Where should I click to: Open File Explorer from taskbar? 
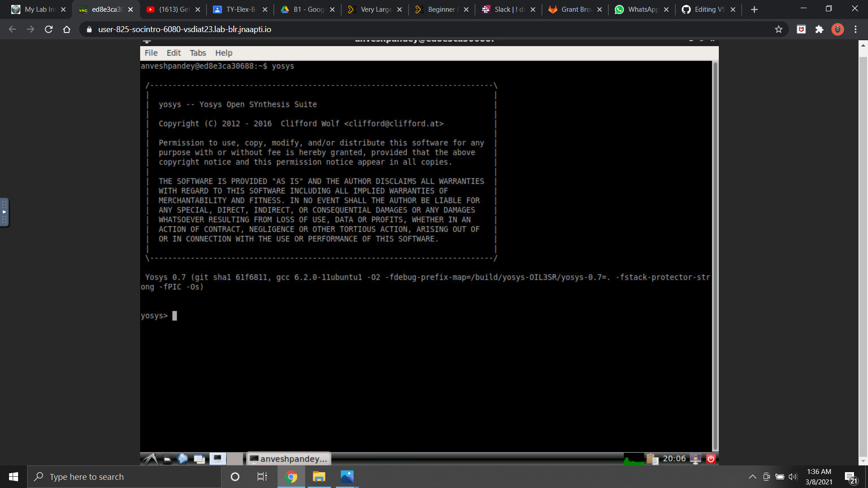319,477
